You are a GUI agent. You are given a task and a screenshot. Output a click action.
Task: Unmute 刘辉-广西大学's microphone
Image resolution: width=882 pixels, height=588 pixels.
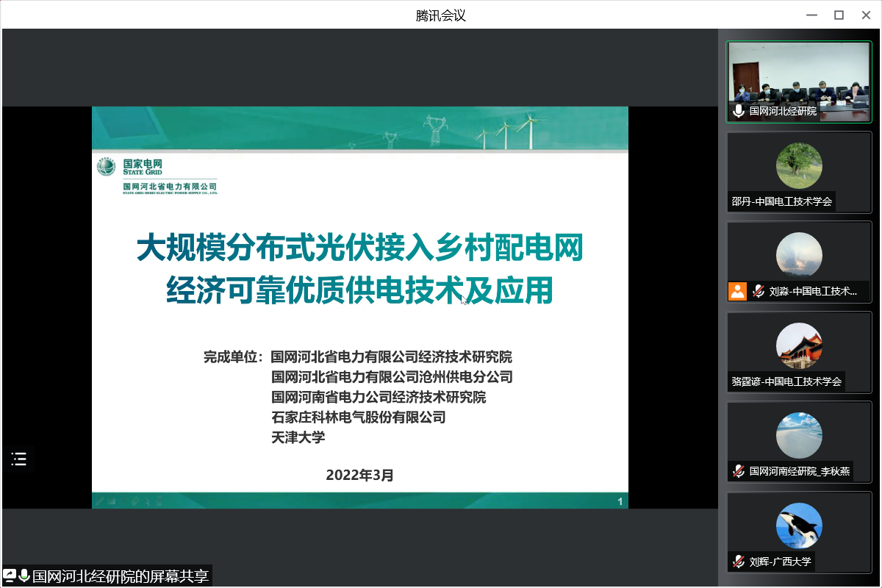[x=737, y=561]
